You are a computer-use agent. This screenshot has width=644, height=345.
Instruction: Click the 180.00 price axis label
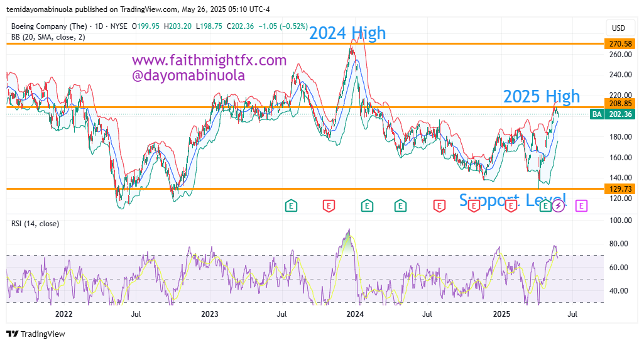tap(620, 137)
